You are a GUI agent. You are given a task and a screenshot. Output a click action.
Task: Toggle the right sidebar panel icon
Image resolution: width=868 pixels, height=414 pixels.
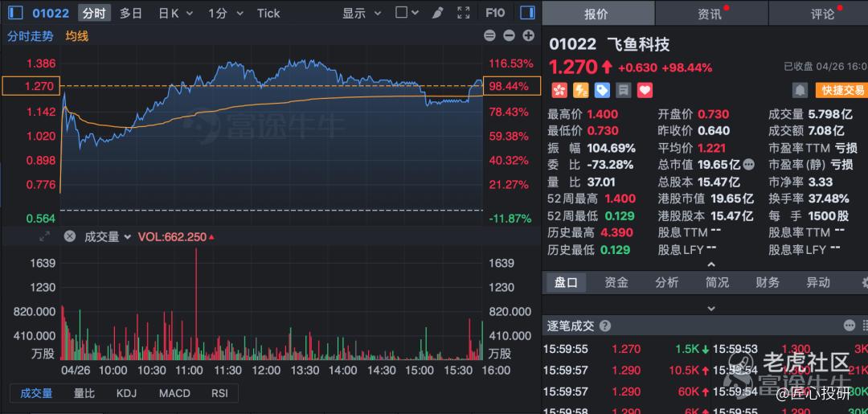(527, 13)
